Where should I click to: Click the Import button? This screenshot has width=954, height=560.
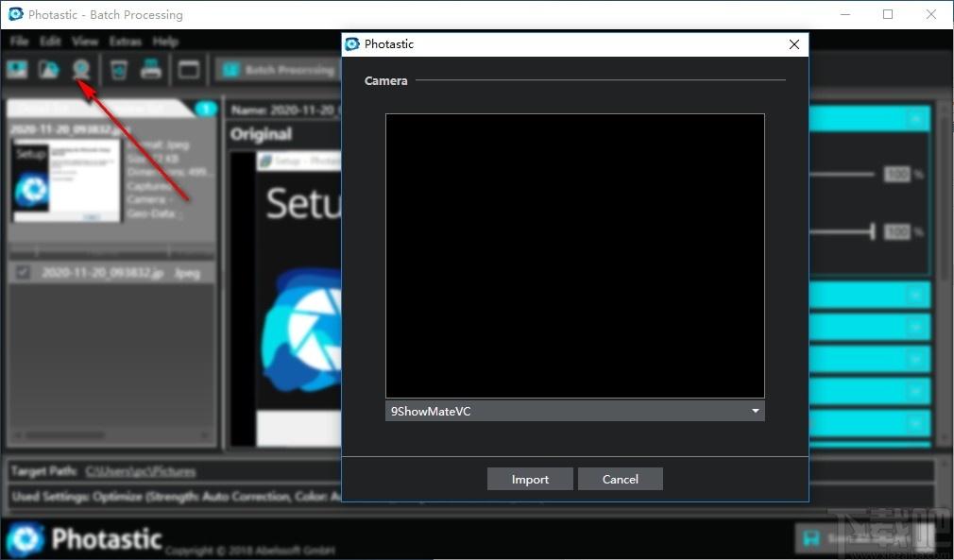tap(530, 479)
